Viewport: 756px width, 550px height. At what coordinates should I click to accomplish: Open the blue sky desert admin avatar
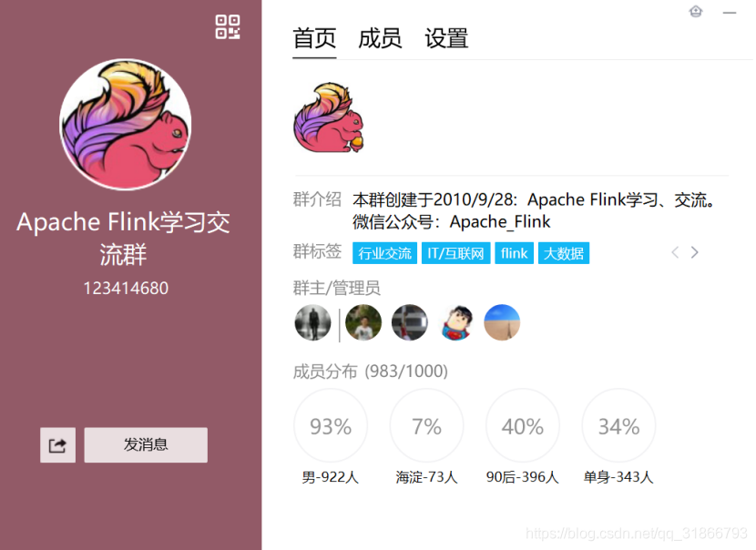pyautogui.click(x=502, y=322)
